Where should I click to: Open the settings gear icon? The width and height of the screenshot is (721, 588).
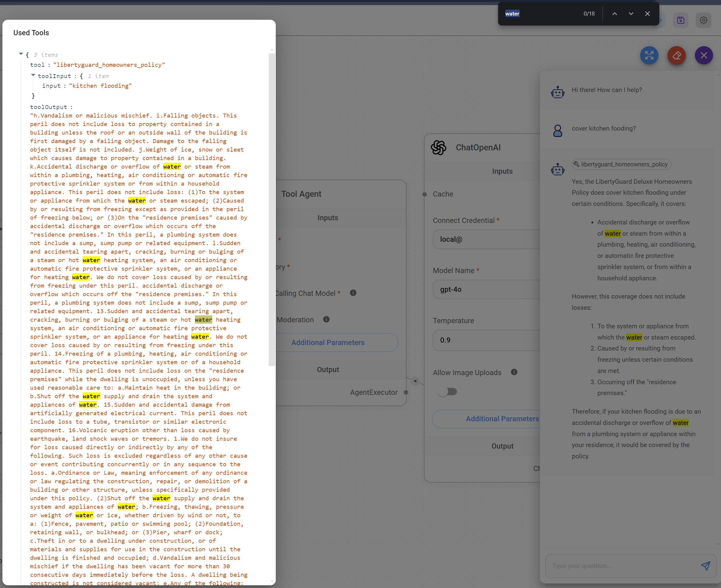(x=703, y=20)
